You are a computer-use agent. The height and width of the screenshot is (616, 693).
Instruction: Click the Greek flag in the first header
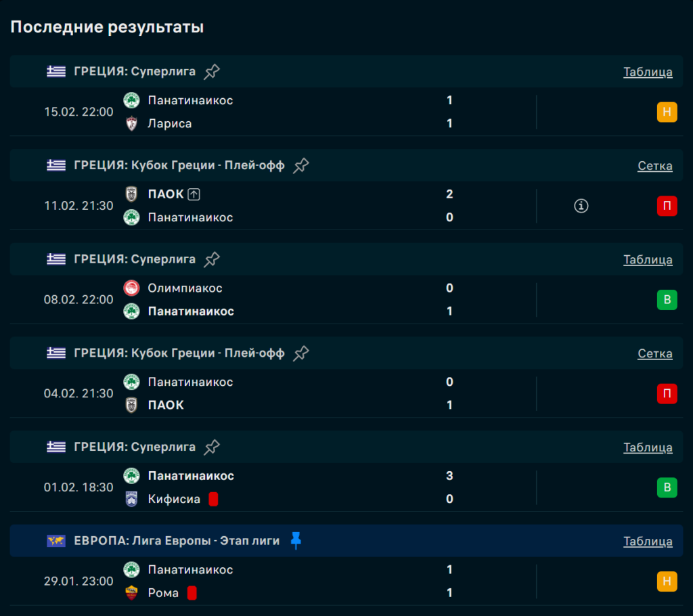point(56,72)
